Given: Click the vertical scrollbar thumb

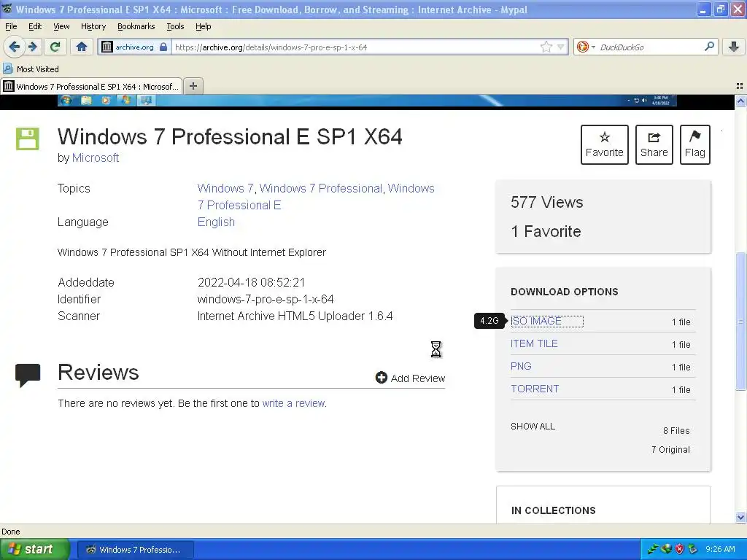Looking at the screenshot, I should [x=740, y=322].
